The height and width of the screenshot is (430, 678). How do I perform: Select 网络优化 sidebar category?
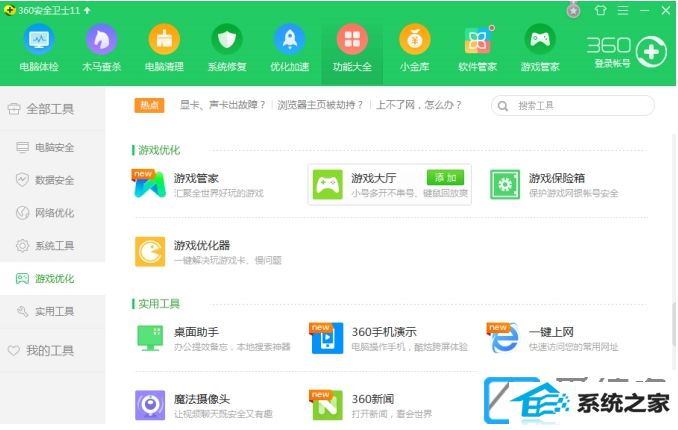pyautogui.click(x=52, y=213)
